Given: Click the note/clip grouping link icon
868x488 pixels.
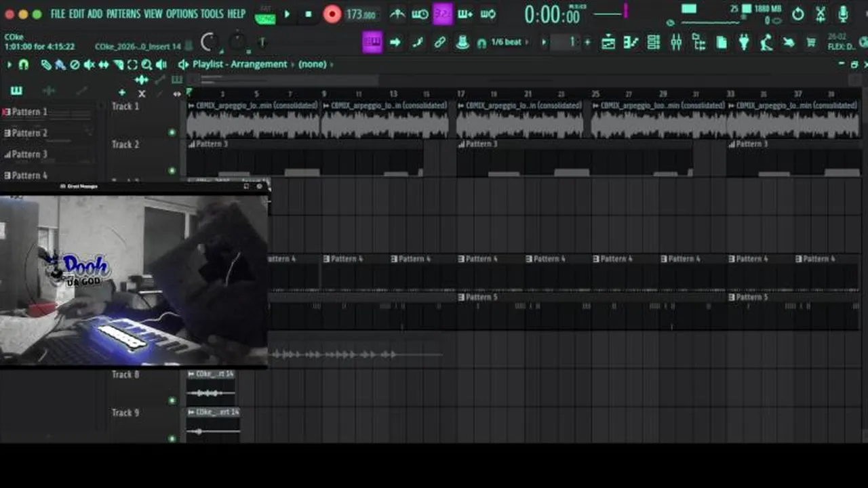Looking at the screenshot, I should click(x=440, y=42).
